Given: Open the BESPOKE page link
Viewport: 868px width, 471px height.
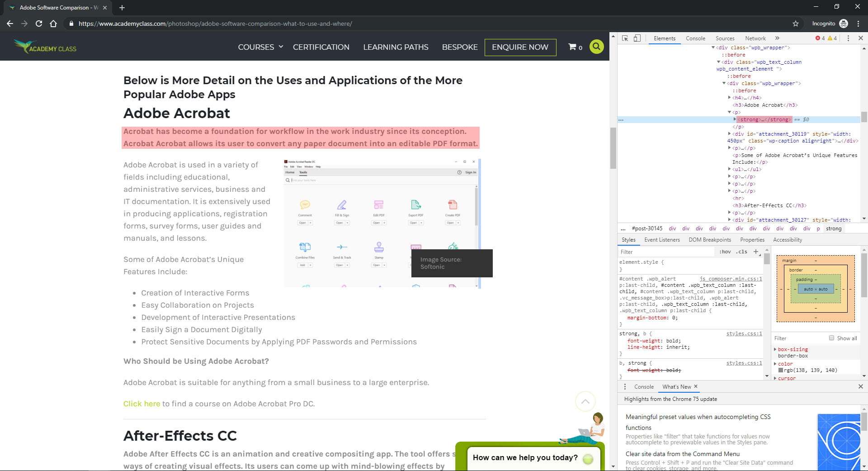Looking at the screenshot, I should pos(460,47).
